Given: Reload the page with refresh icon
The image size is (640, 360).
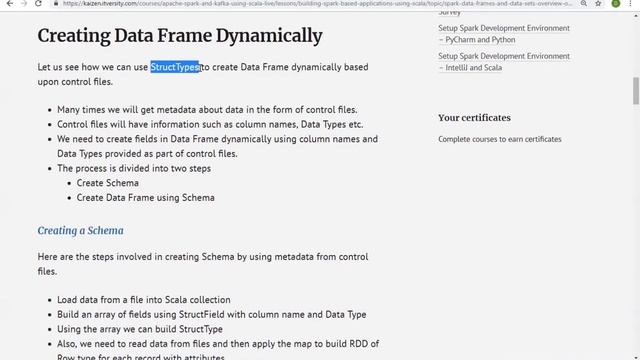Looking at the screenshot, I should point(38,3).
